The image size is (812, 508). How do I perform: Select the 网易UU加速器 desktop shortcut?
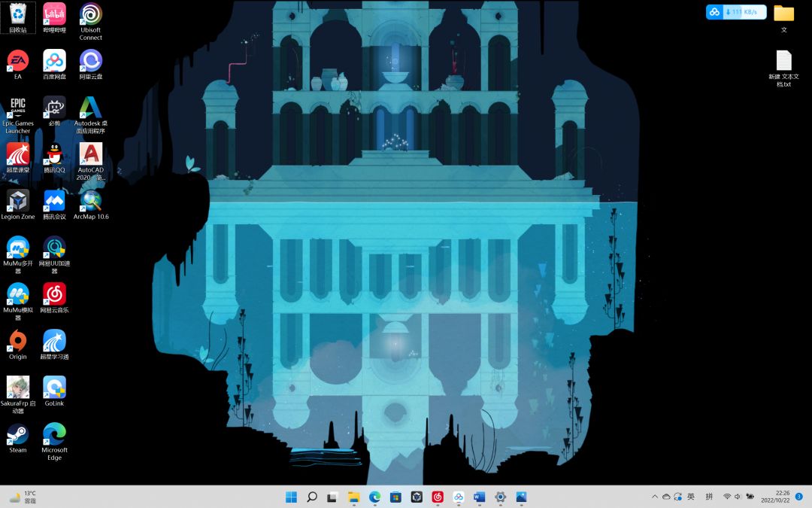click(x=54, y=255)
